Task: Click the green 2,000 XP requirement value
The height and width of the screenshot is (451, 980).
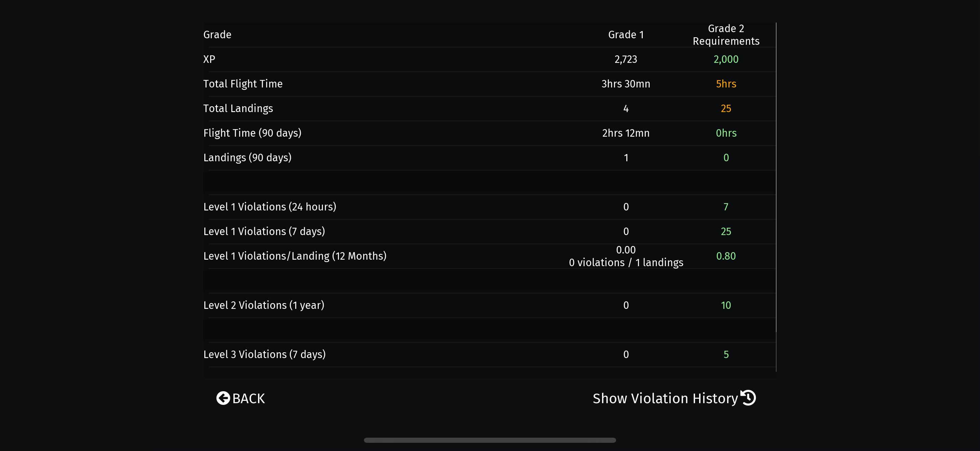Action: click(726, 59)
